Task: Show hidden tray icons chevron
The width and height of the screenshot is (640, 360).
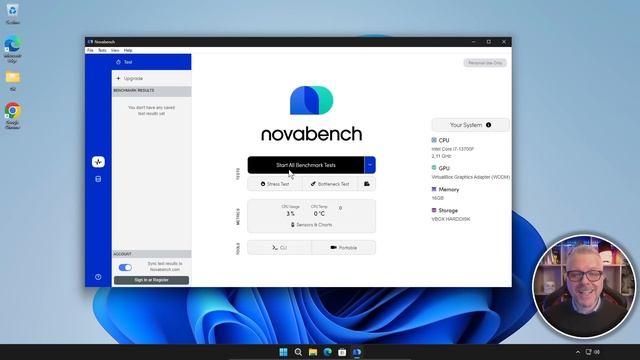Action: [578, 352]
